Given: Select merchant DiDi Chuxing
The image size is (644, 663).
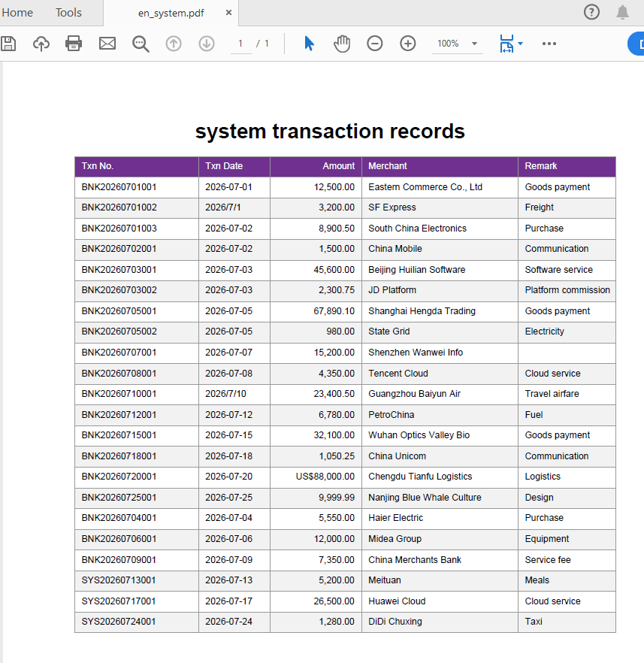Looking at the screenshot, I should tap(395, 622).
